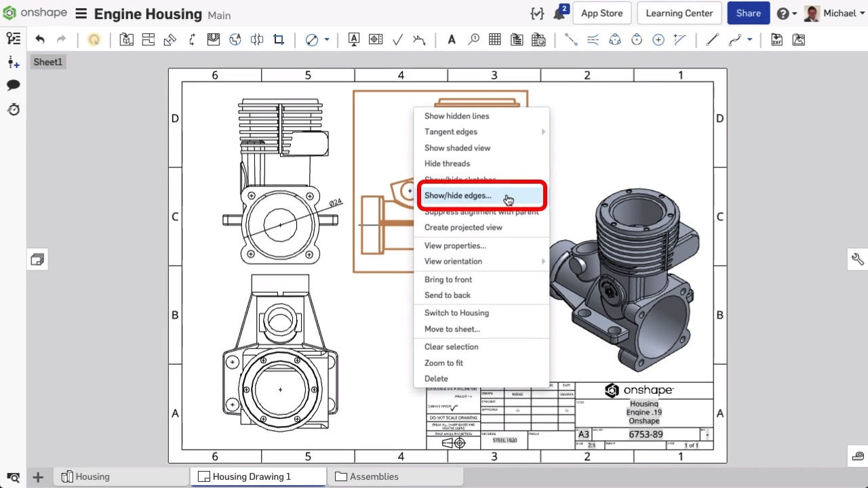Image resolution: width=868 pixels, height=488 pixels.
Task: Select the Insert view tool
Action: [126, 40]
